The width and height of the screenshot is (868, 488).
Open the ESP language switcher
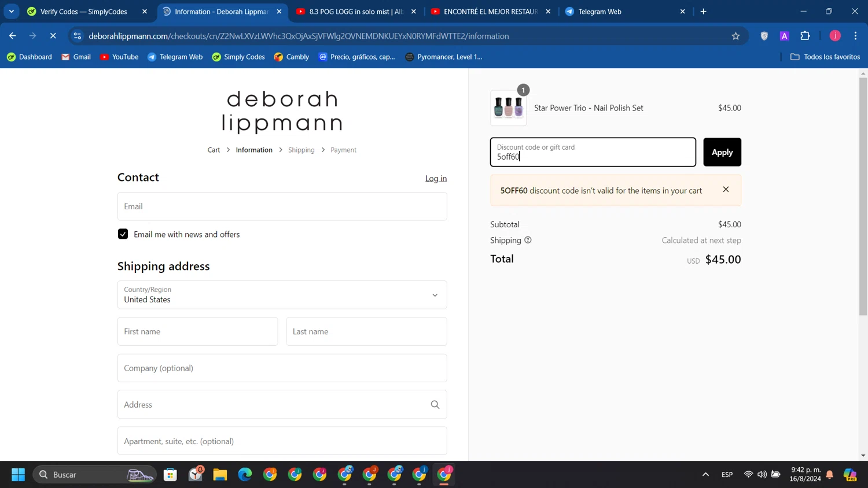tap(727, 475)
